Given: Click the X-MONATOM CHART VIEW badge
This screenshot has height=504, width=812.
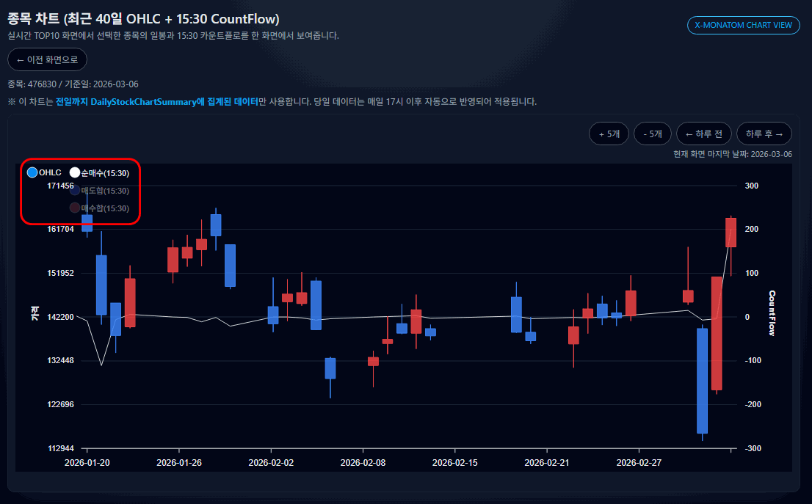Looking at the screenshot, I should pyautogui.click(x=743, y=25).
